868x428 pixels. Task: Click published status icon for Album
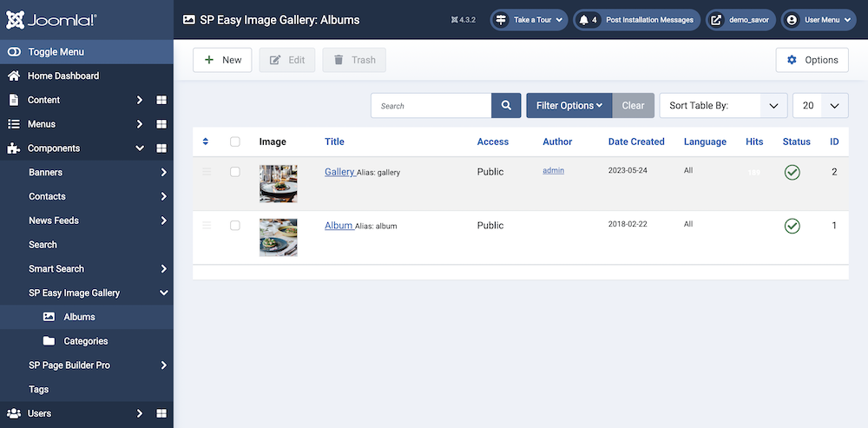click(x=792, y=226)
